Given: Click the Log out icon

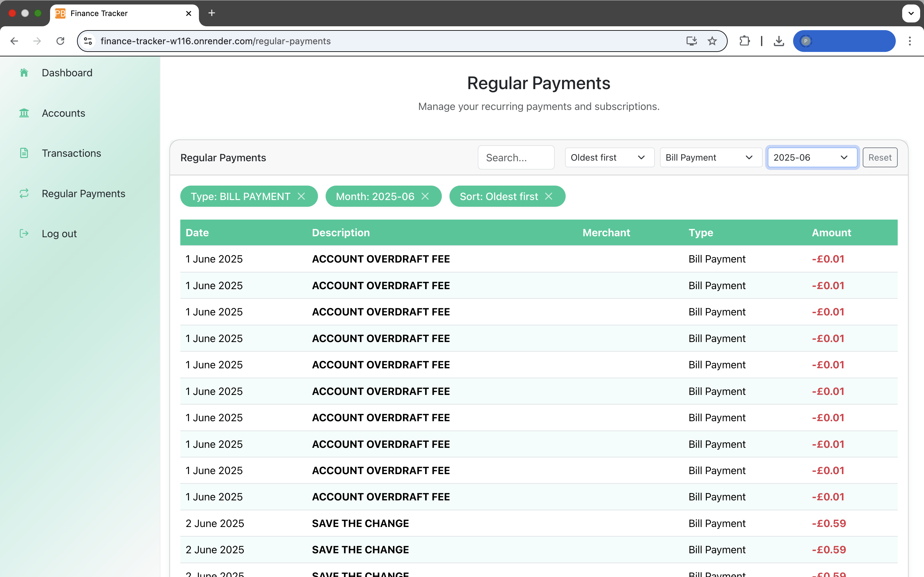Looking at the screenshot, I should tap(24, 234).
